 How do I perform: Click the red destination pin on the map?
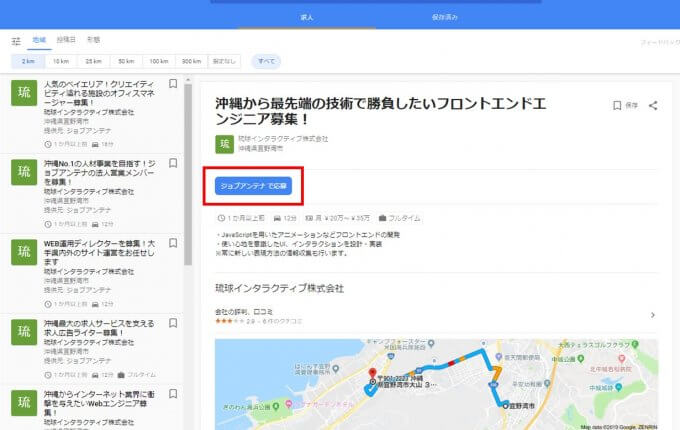tap(372, 373)
